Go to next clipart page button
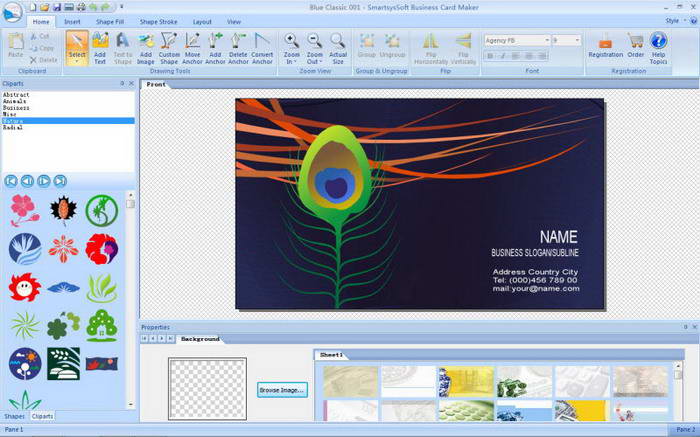Screen dimensions: 700x437 click(44, 181)
